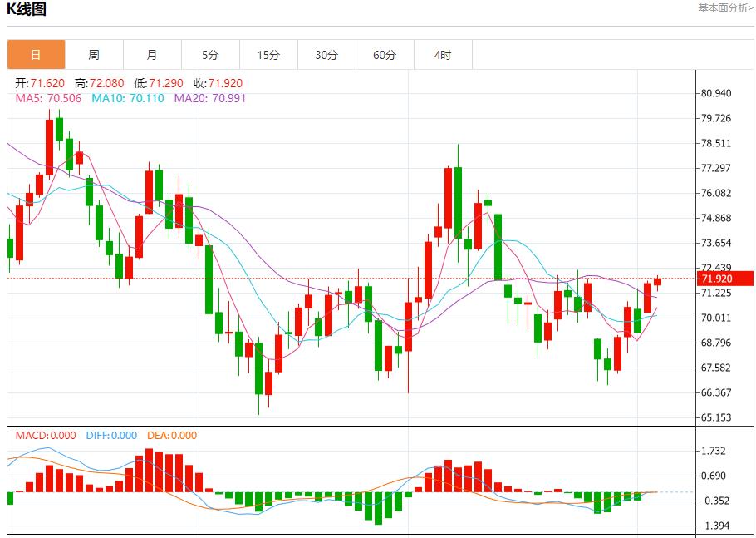Open the 月 (monthly) chart tab
This screenshot has height=538, width=756.
click(152, 55)
